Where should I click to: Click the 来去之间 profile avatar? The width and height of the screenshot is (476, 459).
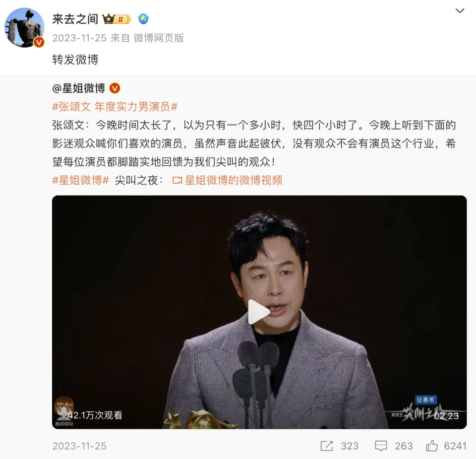(24, 27)
